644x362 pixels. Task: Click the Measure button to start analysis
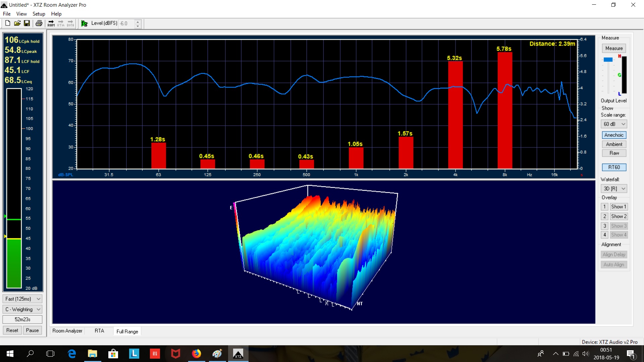pyautogui.click(x=614, y=48)
